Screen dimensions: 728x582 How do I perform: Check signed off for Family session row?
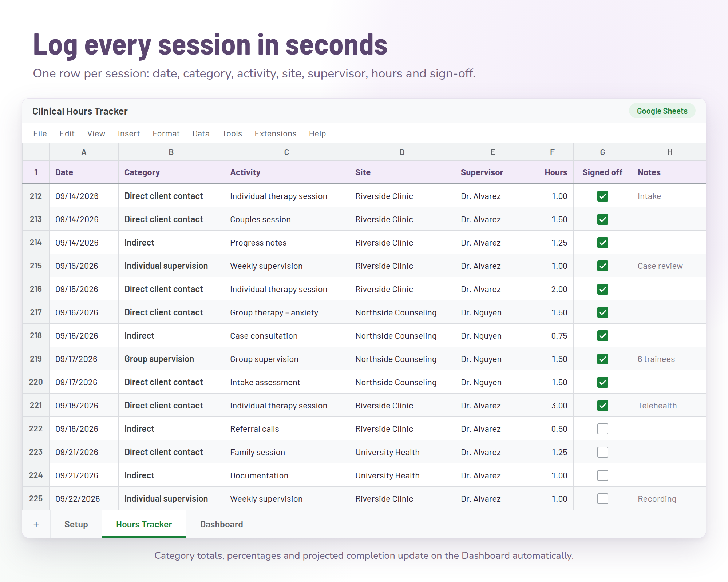603,452
